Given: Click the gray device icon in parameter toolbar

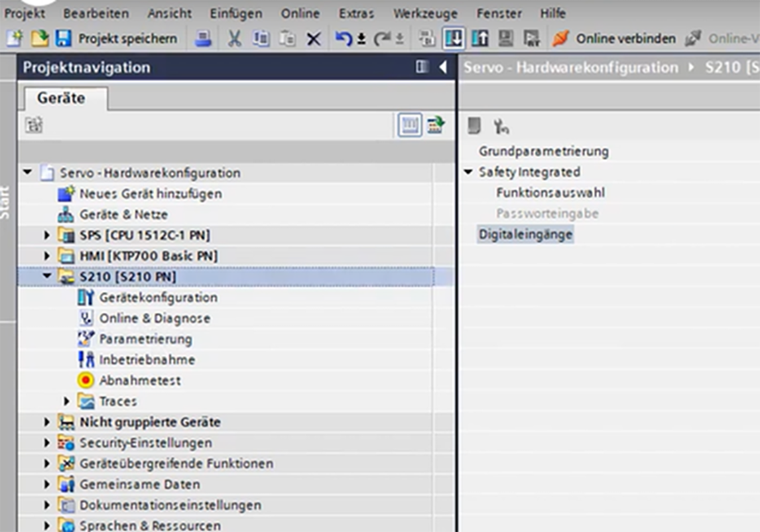Looking at the screenshot, I should tap(474, 125).
